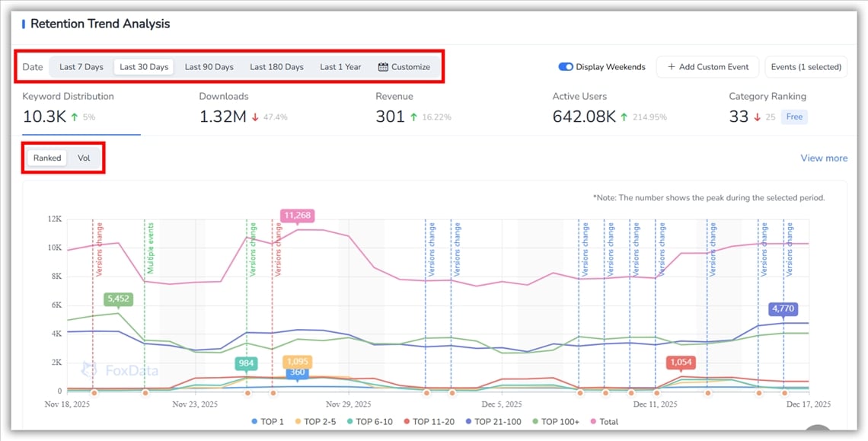The width and height of the screenshot is (868, 441).
Task: Click the 11,268 peak value label
Action: (x=297, y=216)
